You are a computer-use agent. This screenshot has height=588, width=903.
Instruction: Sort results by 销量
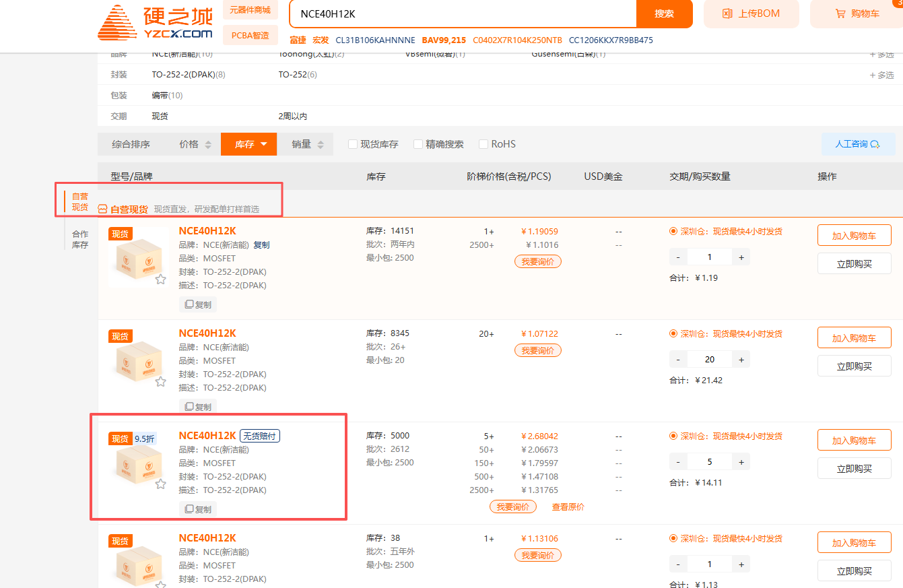click(x=308, y=144)
